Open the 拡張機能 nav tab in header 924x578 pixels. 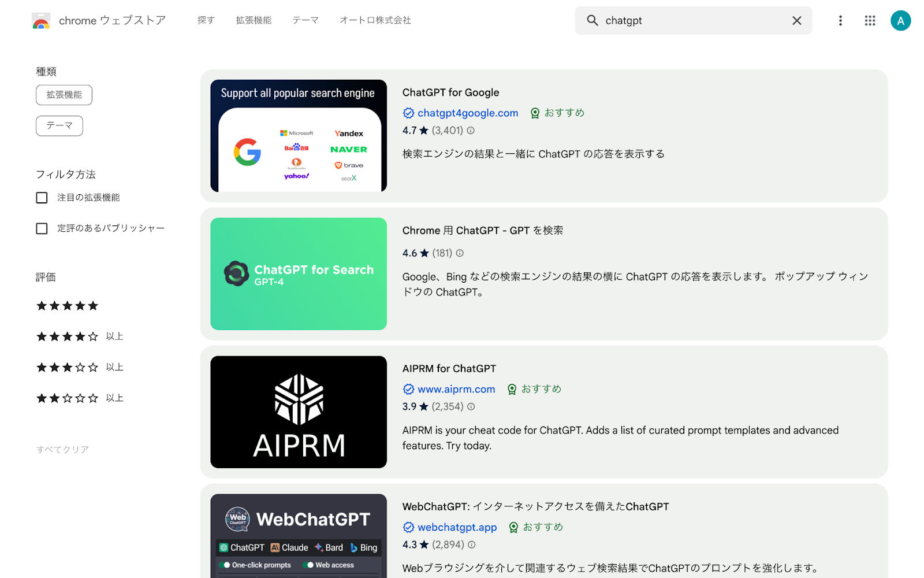(x=254, y=20)
